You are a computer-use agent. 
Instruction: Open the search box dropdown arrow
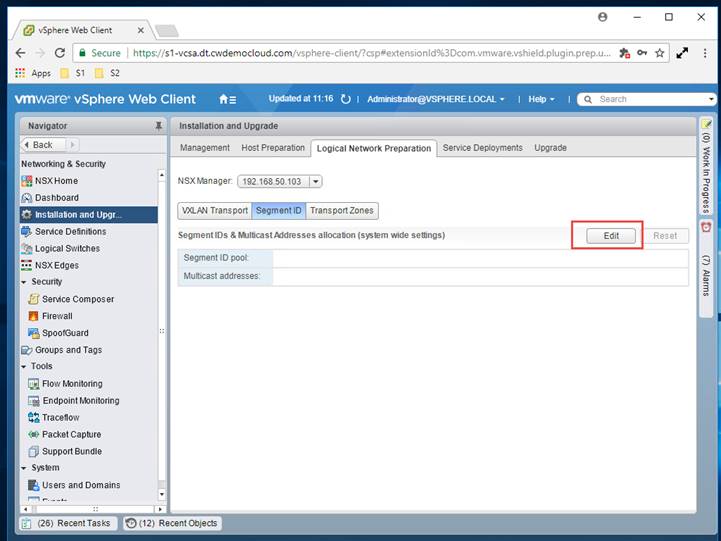pos(711,99)
